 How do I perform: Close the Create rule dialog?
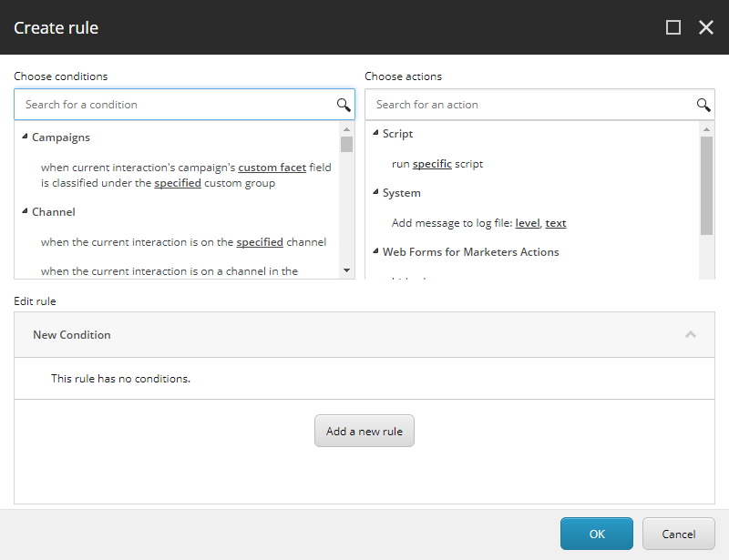pyautogui.click(x=705, y=27)
